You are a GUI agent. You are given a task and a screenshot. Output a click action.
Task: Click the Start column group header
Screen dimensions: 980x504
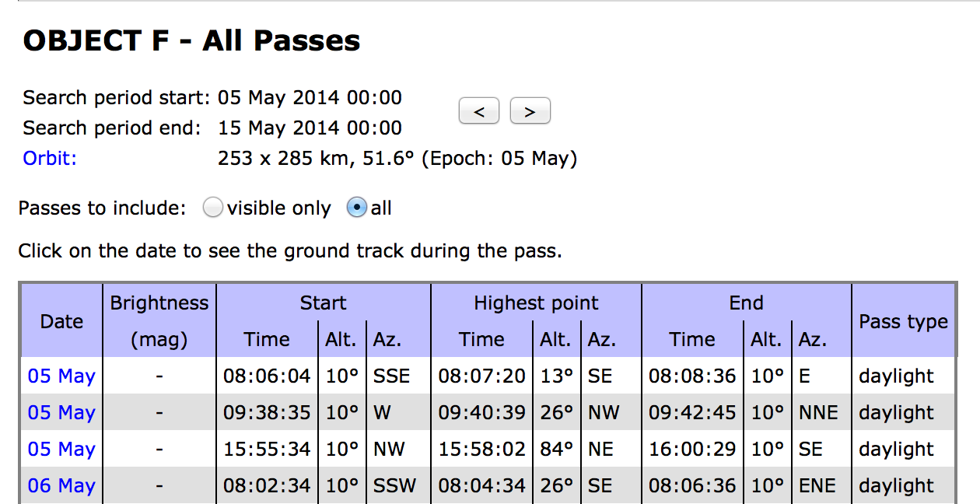323,303
